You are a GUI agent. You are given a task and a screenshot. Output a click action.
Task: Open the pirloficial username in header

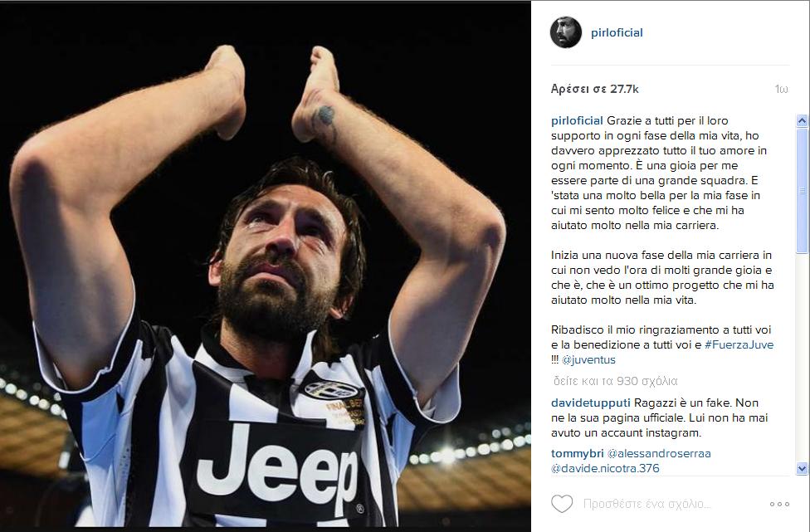click(x=617, y=32)
